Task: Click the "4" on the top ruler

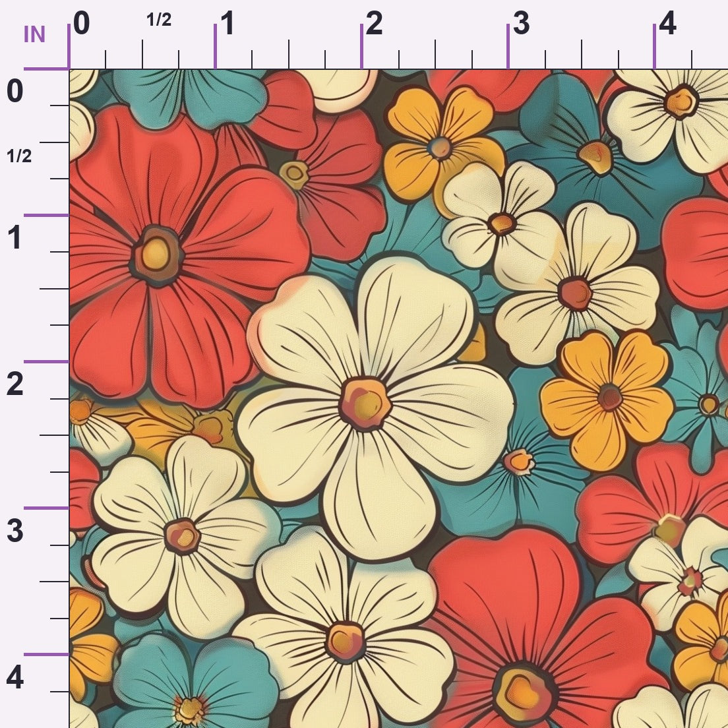Action: [x=667, y=24]
